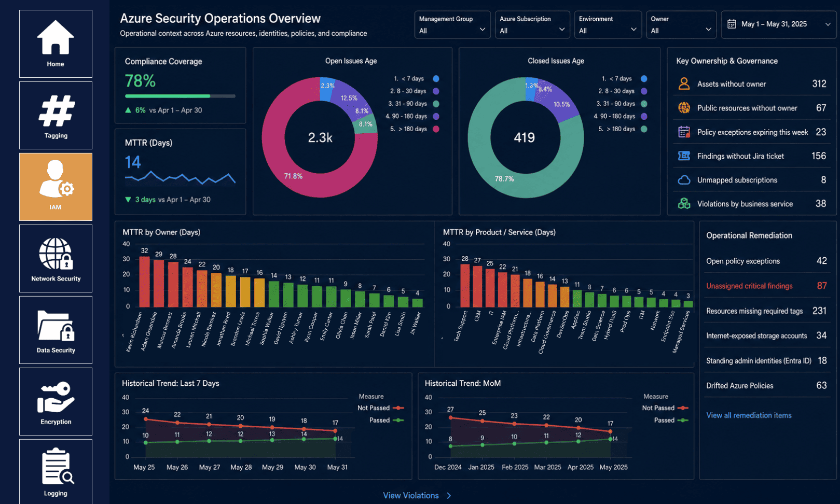Click the Tech Support bar showing 28
The width and height of the screenshot is (840, 504).
point(465,286)
